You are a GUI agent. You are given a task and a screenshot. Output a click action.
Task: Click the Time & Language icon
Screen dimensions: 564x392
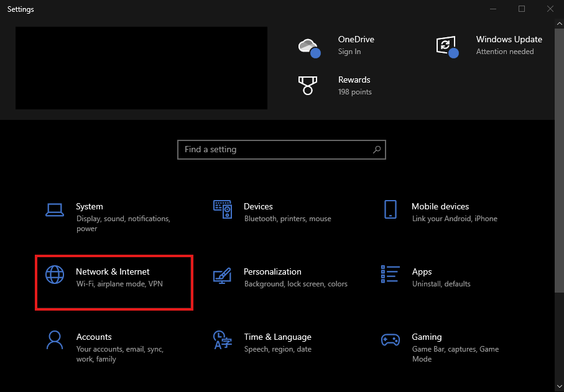pos(222,340)
